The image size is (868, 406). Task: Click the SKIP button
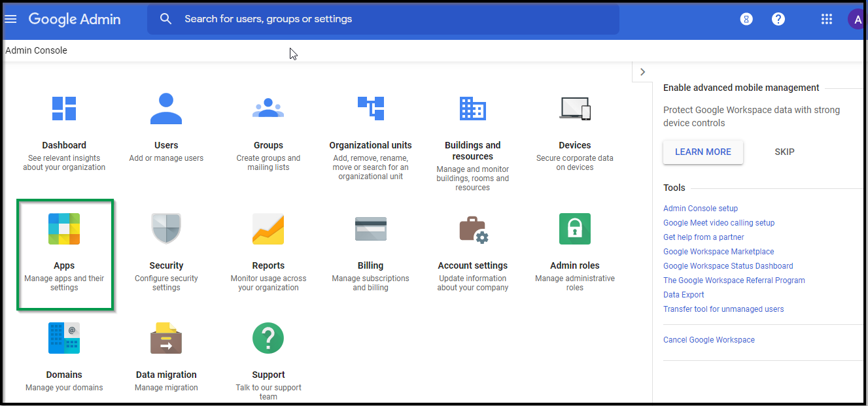784,152
